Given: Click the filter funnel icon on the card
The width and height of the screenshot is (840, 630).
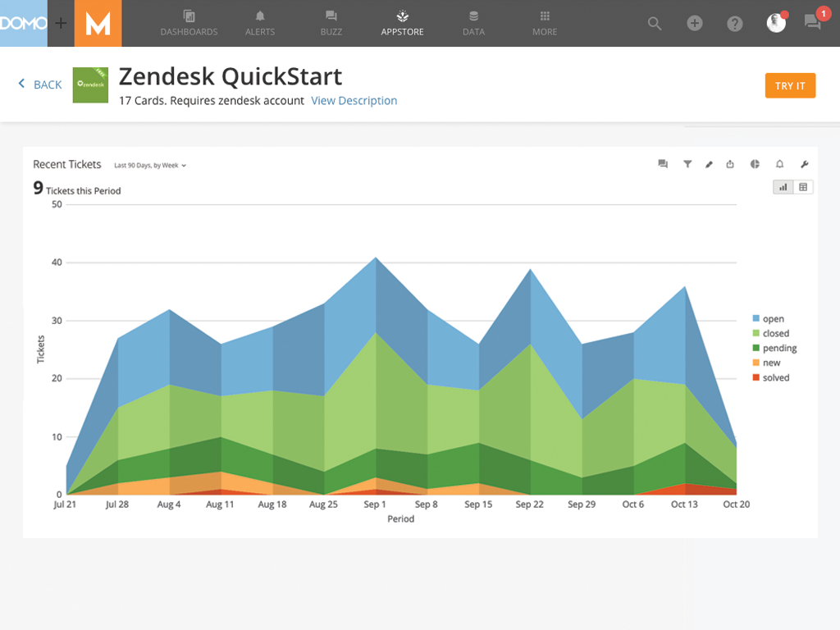Looking at the screenshot, I should (687, 164).
